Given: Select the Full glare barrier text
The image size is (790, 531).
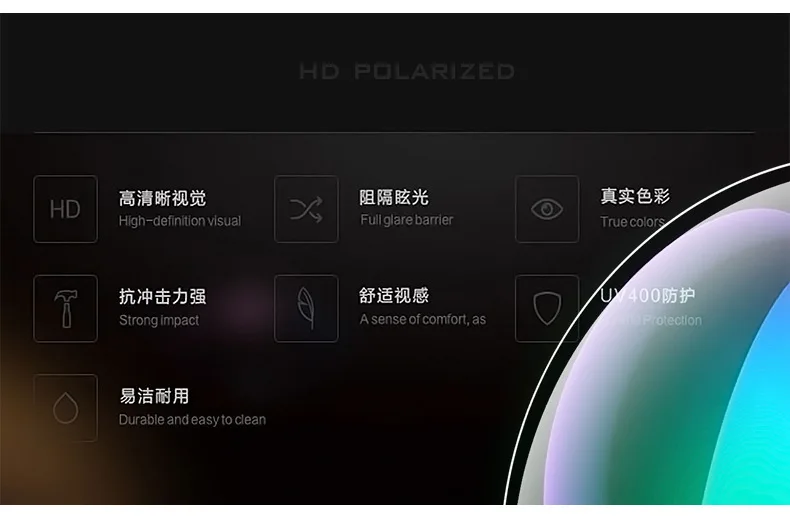Looking at the screenshot, I should [x=407, y=220].
